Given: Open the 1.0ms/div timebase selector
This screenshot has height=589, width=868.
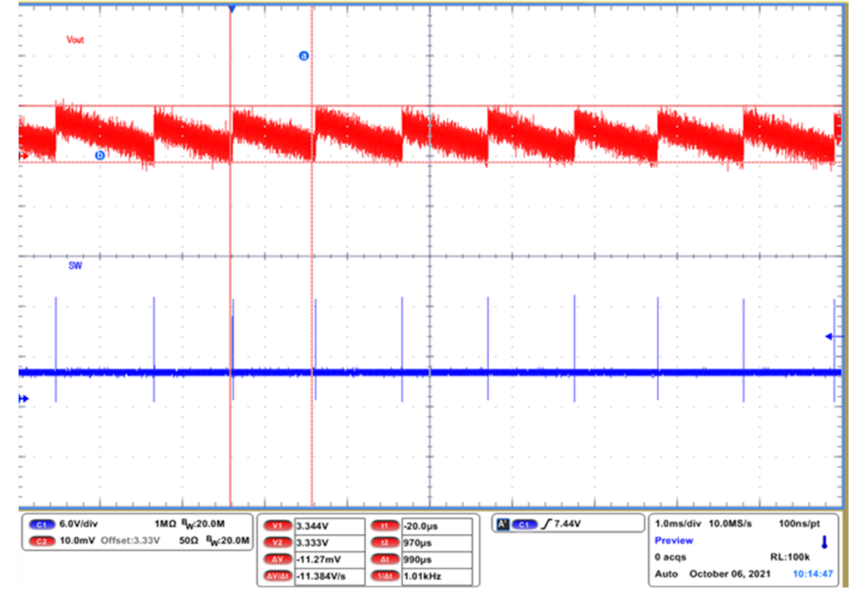Looking at the screenshot, I should 677,524.
